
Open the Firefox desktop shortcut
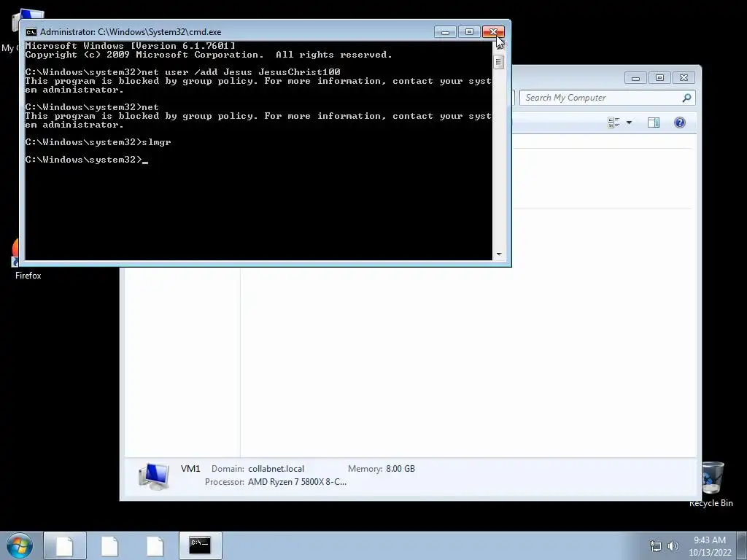(x=28, y=260)
